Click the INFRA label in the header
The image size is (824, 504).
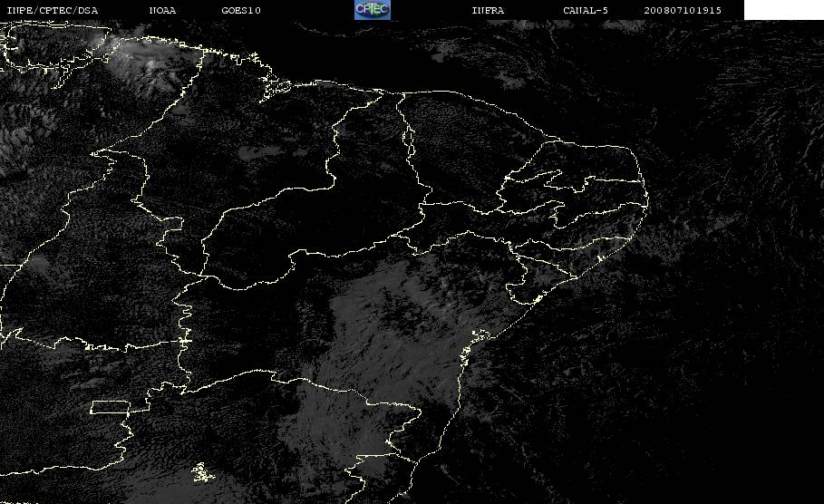coord(489,11)
